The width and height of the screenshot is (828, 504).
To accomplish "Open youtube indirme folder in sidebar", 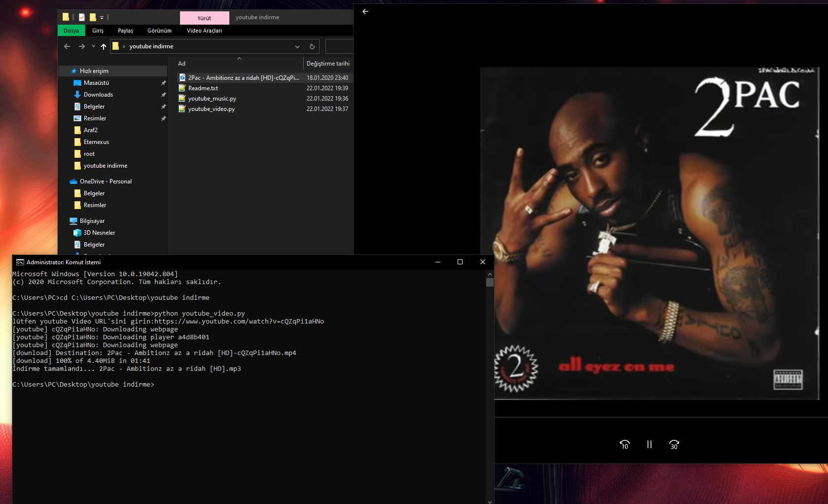I will 106,166.
